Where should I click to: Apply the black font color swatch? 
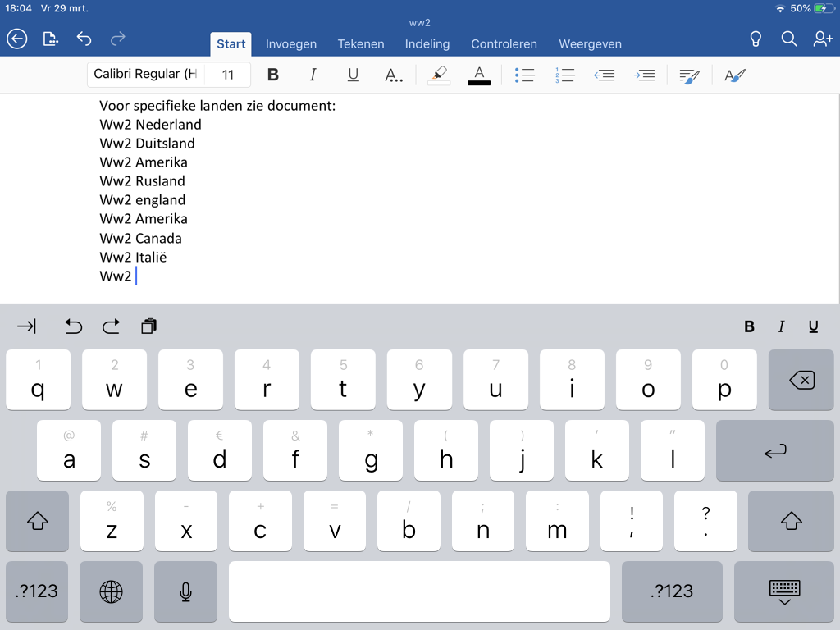tap(479, 75)
